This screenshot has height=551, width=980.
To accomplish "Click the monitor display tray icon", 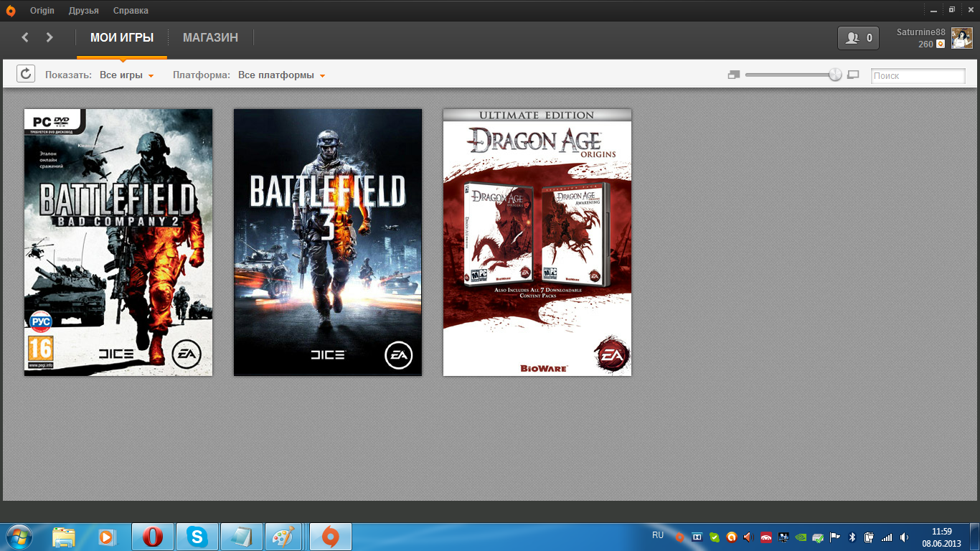I will click(783, 537).
